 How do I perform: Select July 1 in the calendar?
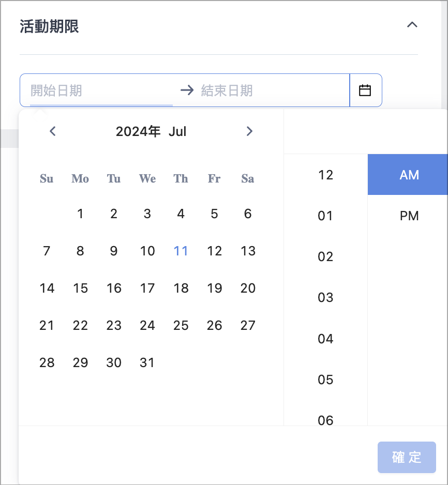pyautogui.click(x=80, y=214)
